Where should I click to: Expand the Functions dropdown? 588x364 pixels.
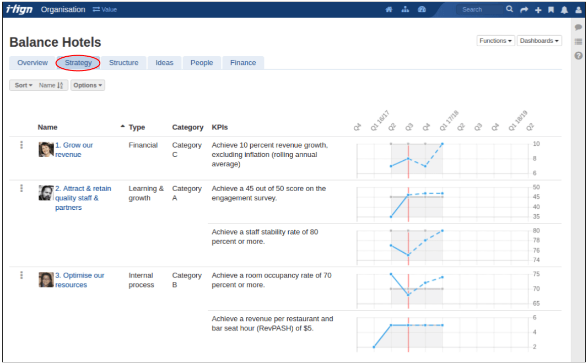point(496,41)
